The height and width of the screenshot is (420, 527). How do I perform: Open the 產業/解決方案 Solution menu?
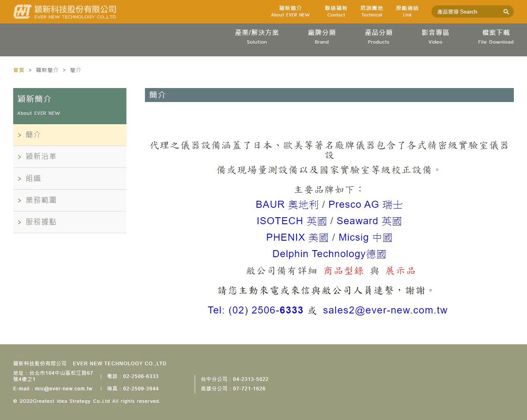point(257,37)
